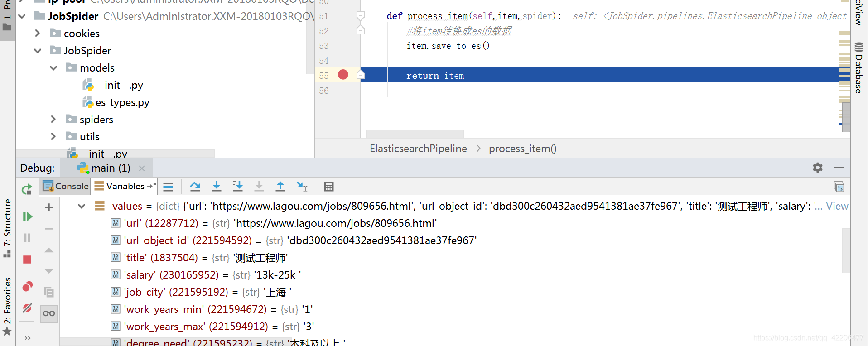
Task: Toggle the breakpoint on line 55
Action: (343, 75)
